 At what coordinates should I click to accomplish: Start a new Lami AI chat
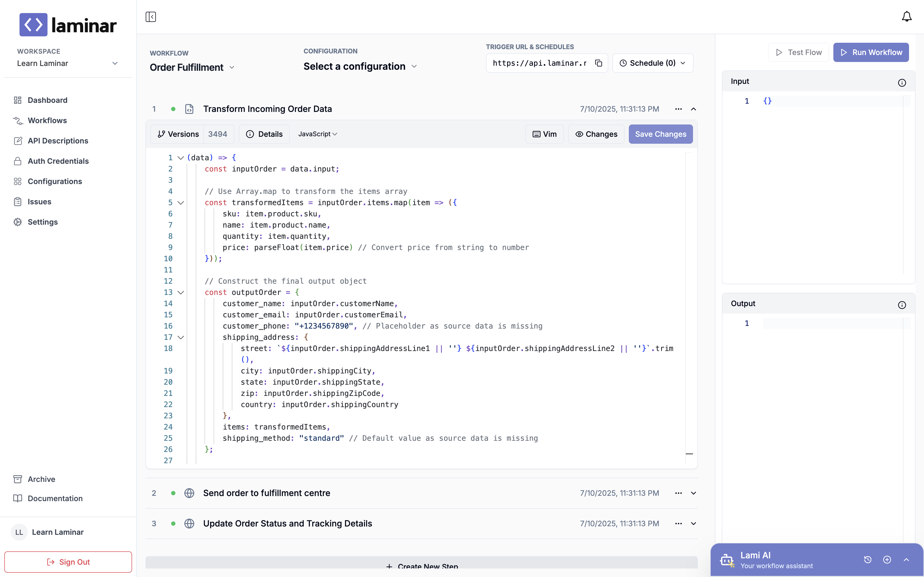pyautogui.click(x=887, y=559)
